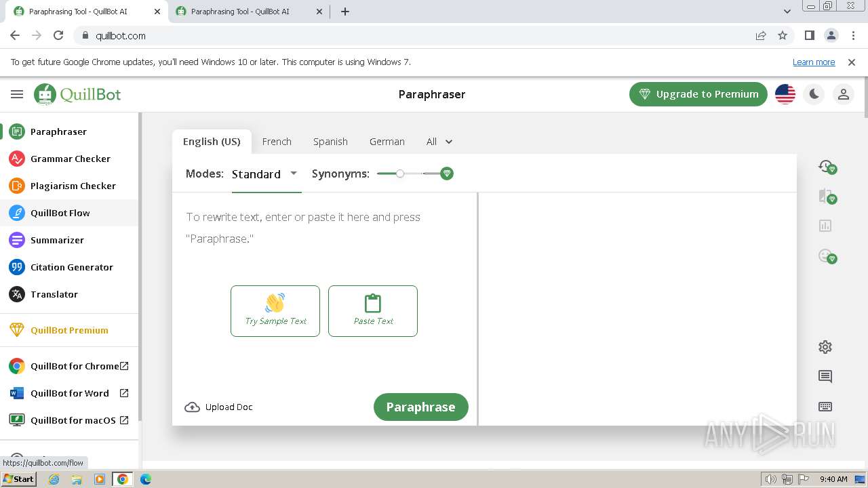The image size is (868, 488).
Task: Click the green Paraphrase button
Action: pos(421,407)
